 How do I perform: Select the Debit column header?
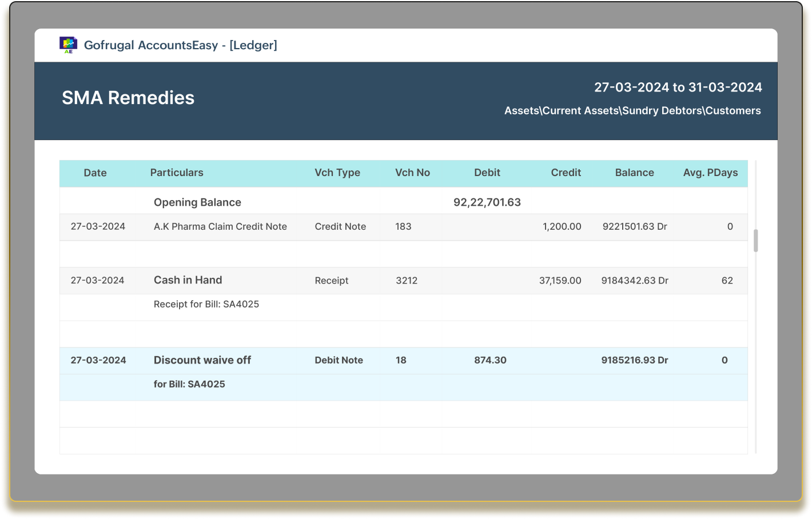point(487,173)
